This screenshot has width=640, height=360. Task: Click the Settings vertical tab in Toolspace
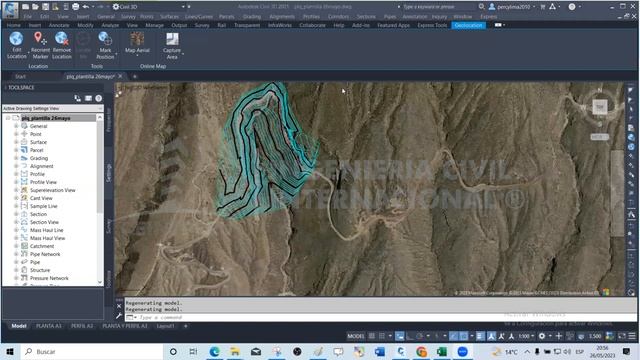click(109, 173)
